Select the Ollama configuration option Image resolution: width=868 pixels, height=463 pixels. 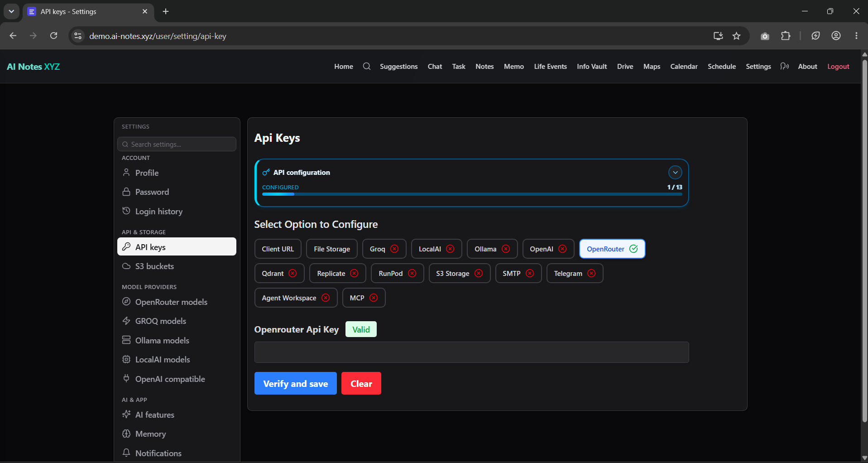pos(492,249)
